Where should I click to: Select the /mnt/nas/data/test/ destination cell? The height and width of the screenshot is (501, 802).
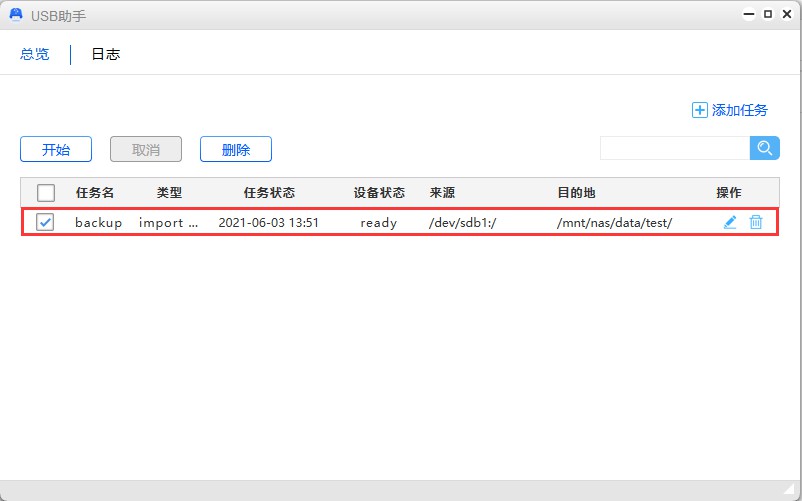pos(614,223)
